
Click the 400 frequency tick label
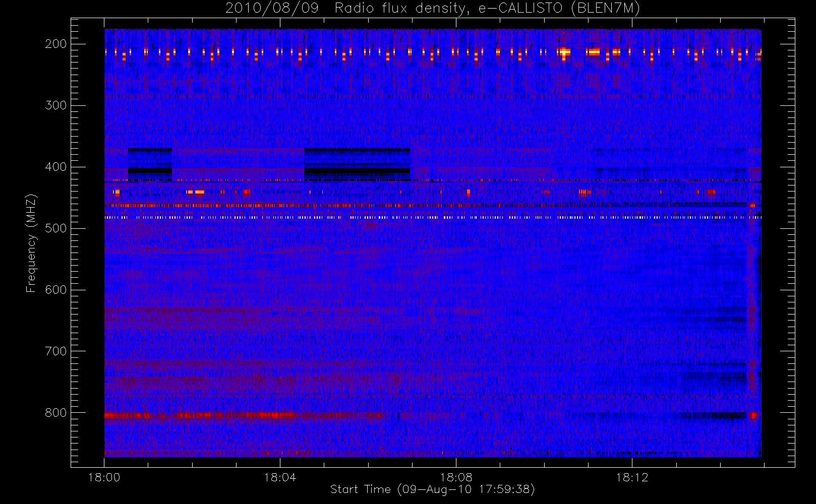click(x=56, y=167)
